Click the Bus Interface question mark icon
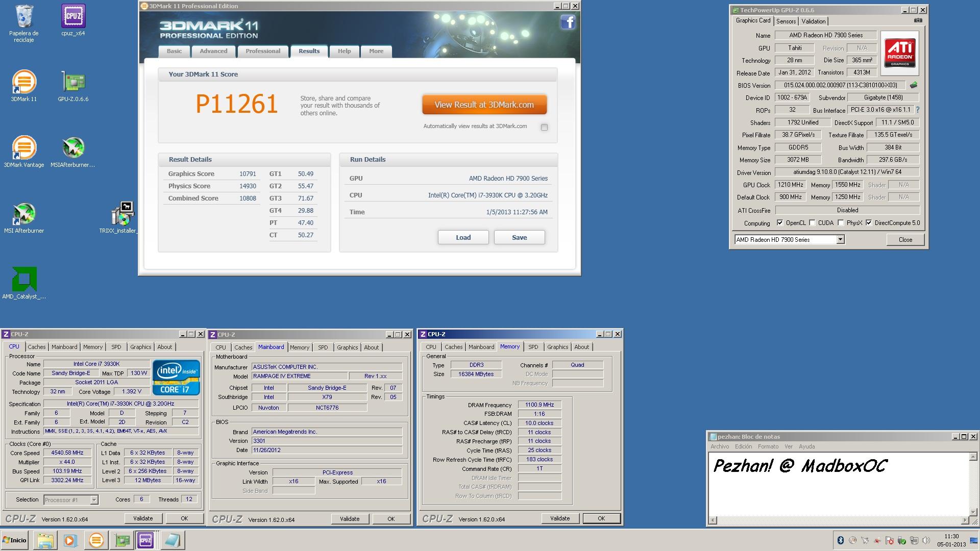 point(917,110)
